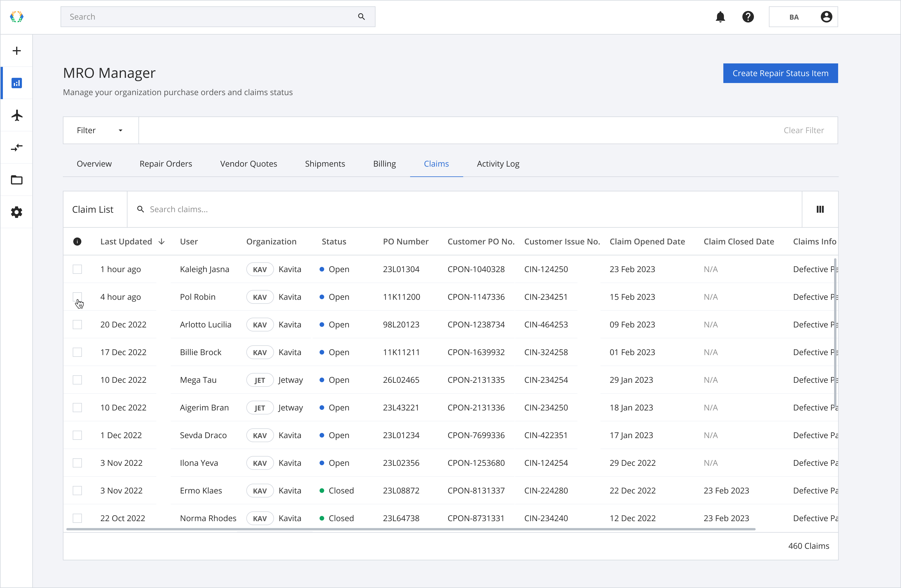Open the airplane icon in sidebar
Viewport: 901px width, 588px height.
[x=17, y=115]
